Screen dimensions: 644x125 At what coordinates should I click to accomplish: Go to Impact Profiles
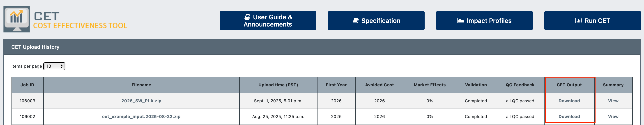(x=484, y=21)
